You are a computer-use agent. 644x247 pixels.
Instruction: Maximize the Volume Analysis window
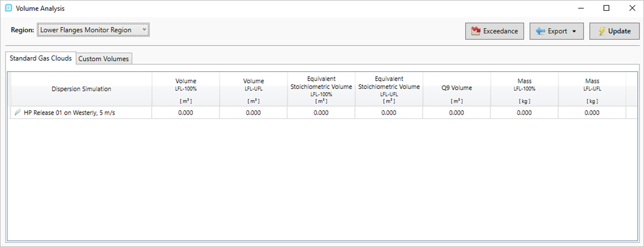(x=606, y=8)
